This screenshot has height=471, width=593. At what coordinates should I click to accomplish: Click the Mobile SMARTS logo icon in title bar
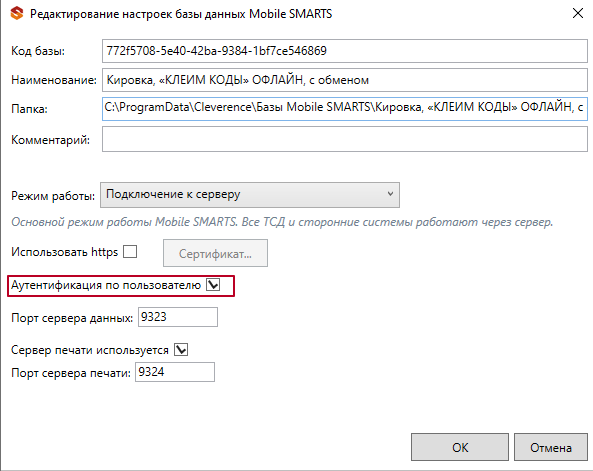[17, 14]
